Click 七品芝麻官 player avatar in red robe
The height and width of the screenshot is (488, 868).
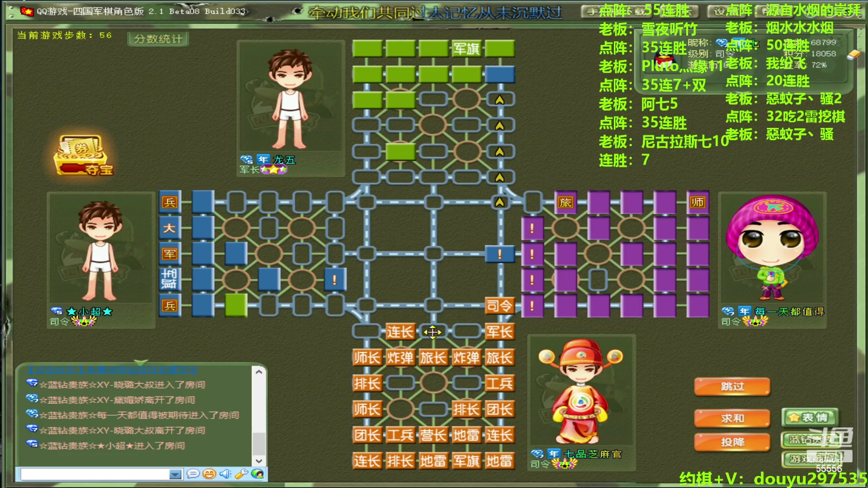click(x=581, y=391)
